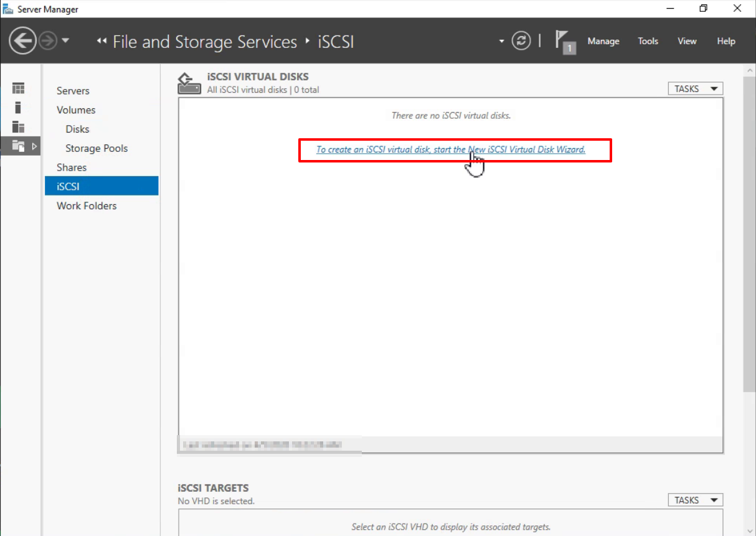Refresh Server Manager with the refresh icon
Viewport: 756px width, 536px height.
pos(521,41)
